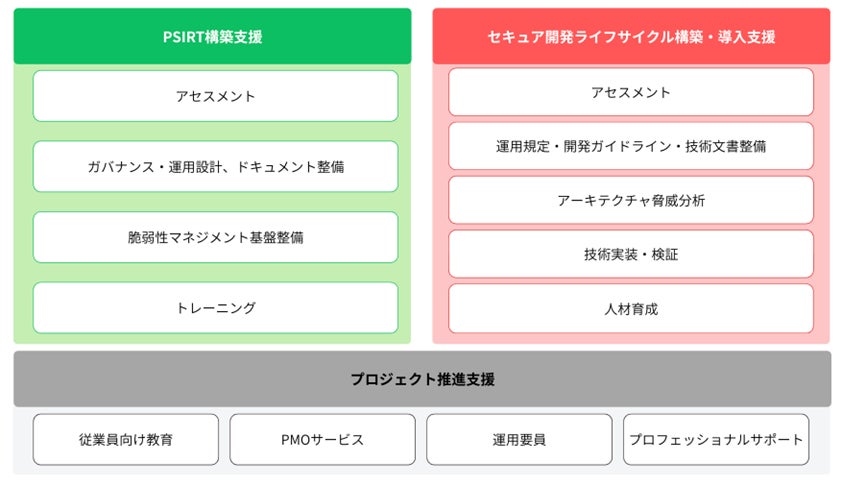Image resolution: width=866 pixels, height=486 pixels.
Task: Select アーキテクチャ脅威分析 box
Action: [x=630, y=200]
